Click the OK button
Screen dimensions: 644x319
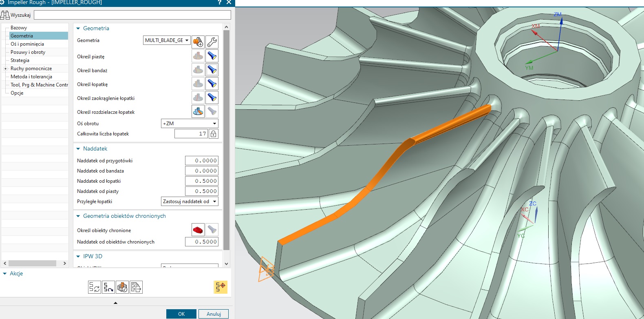click(181, 314)
